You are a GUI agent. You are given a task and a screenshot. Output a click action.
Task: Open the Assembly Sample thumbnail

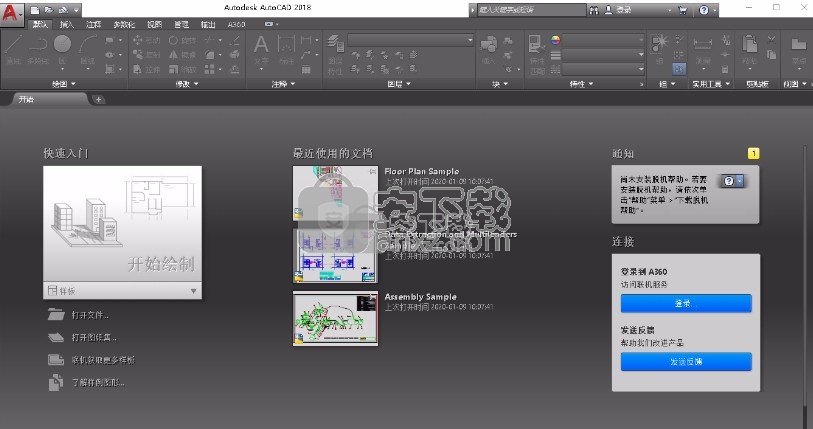[x=333, y=318]
